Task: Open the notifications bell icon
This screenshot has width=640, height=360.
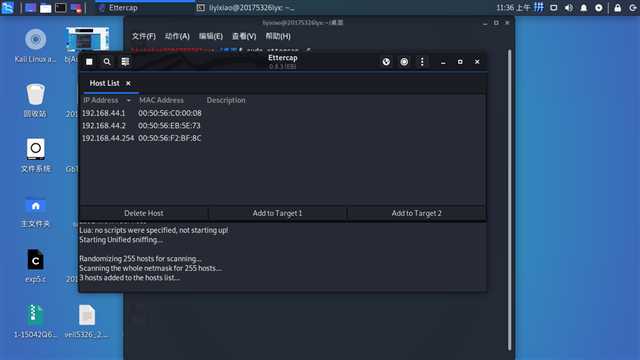Action: pyautogui.click(x=584, y=8)
